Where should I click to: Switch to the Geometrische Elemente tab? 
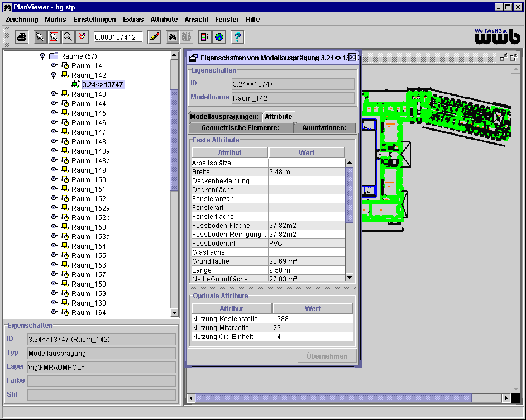coord(240,127)
